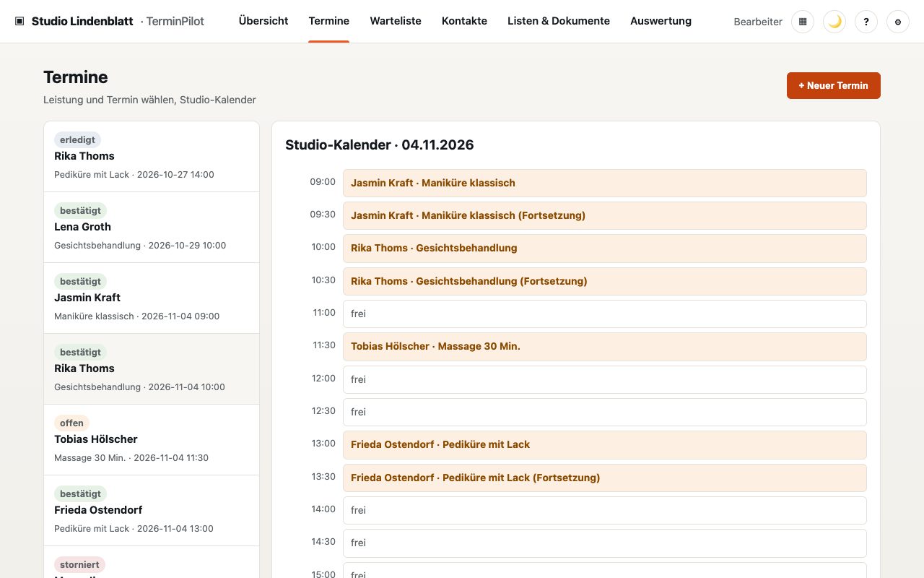Open help via question mark icon

click(866, 22)
